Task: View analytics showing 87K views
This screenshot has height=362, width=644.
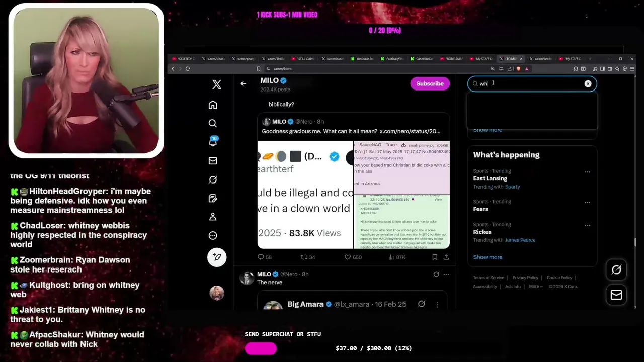Action: (396, 257)
